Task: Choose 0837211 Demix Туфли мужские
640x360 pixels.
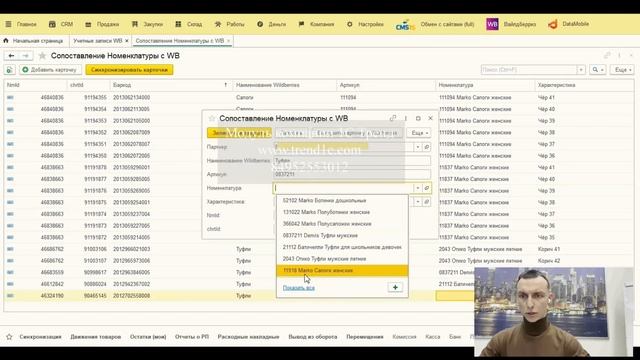Action: 342,236
